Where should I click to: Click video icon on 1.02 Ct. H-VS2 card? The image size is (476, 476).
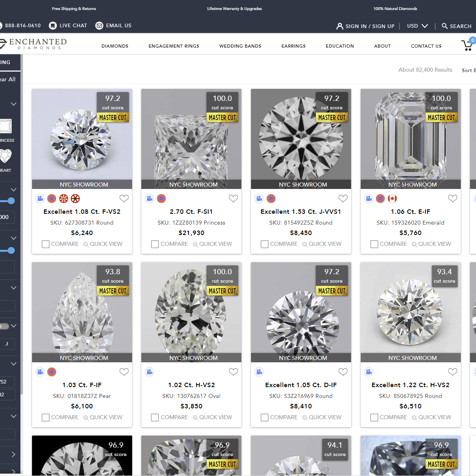[149, 372]
